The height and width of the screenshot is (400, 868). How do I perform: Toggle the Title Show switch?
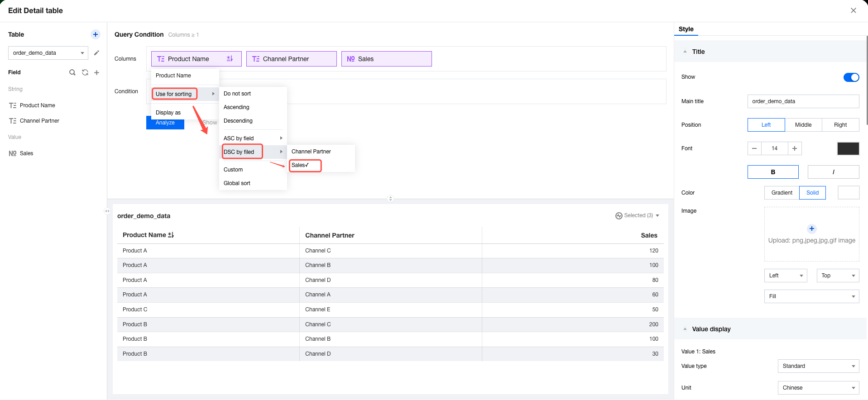851,77
